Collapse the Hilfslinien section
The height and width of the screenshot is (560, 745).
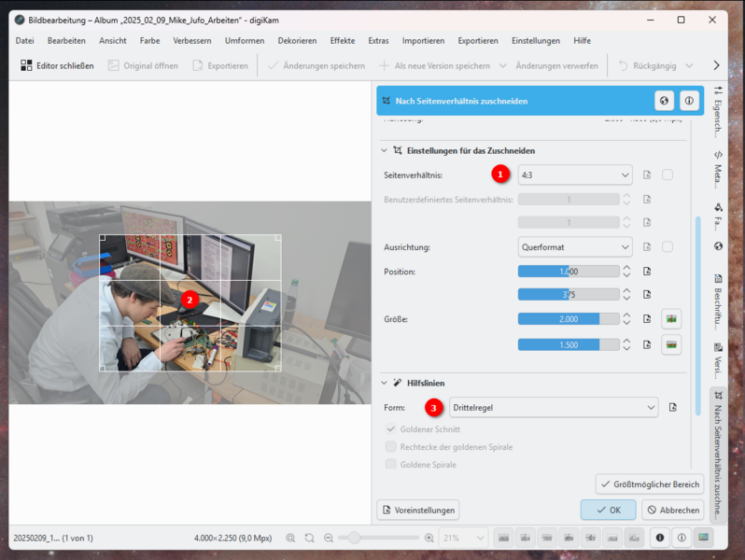[x=384, y=383]
